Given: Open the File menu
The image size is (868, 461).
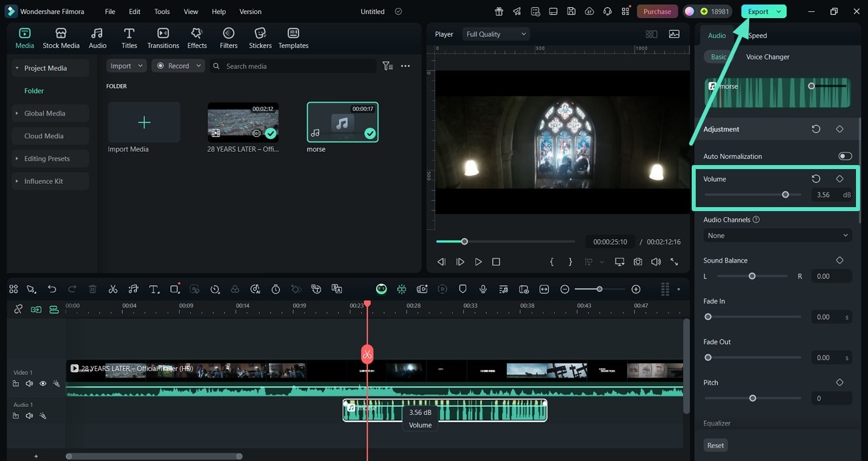Looking at the screenshot, I should coord(110,11).
